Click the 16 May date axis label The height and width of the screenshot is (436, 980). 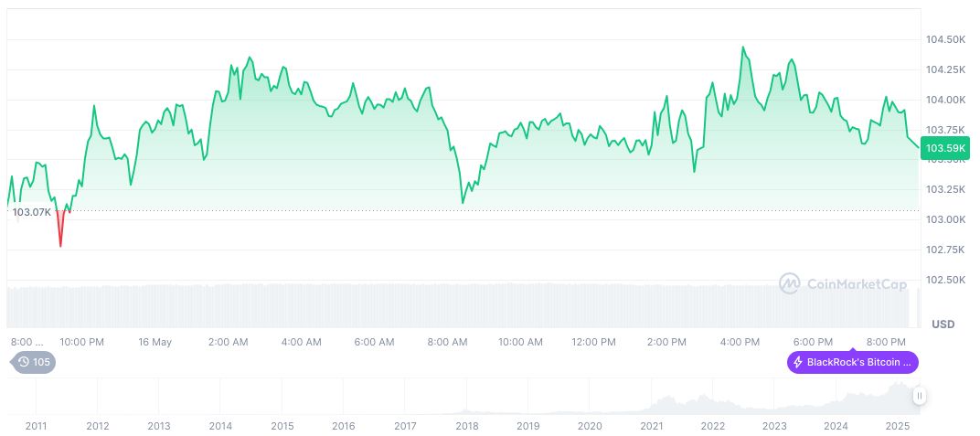pyautogui.click(x=154, y=342)
